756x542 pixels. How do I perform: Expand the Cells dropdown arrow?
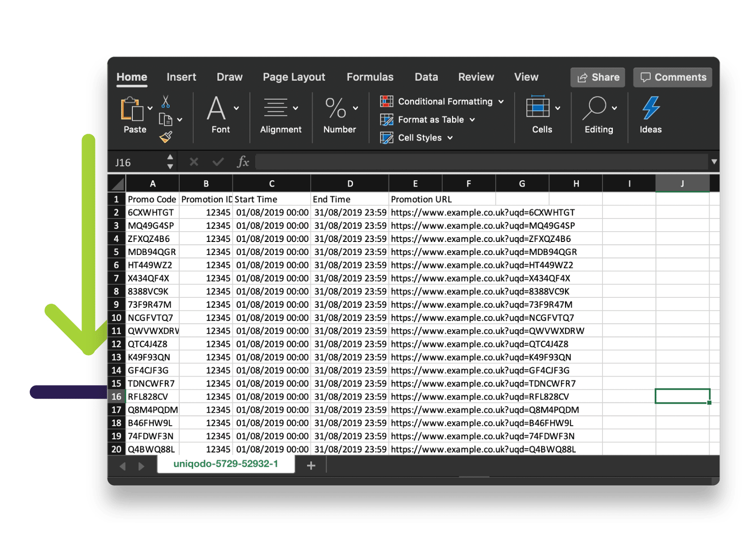tap(558, 108)
